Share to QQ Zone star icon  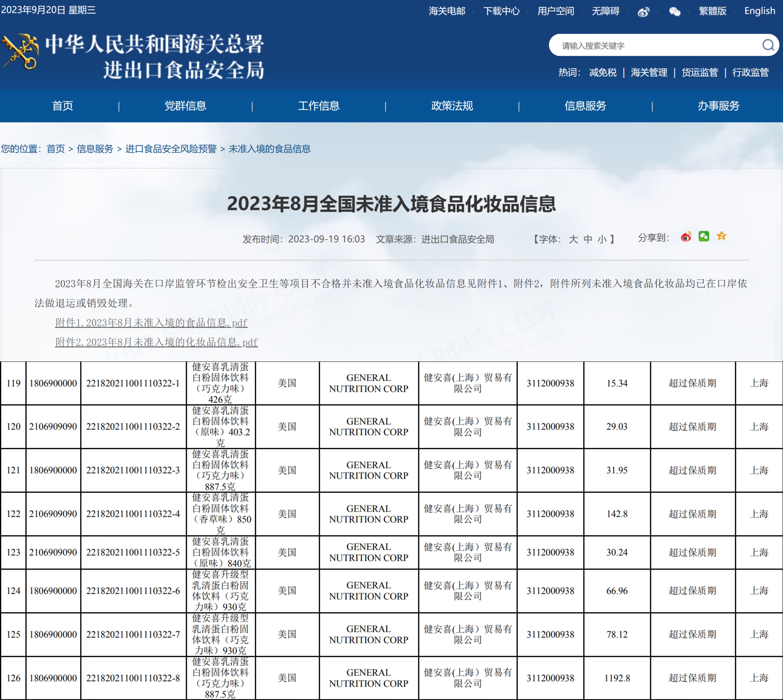(721, 236)
